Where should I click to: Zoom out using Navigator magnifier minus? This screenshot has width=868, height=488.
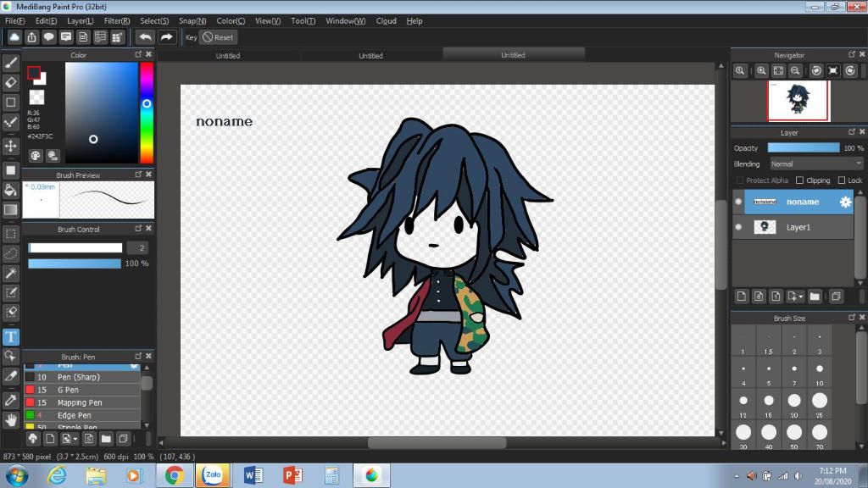tap(795, 71)
